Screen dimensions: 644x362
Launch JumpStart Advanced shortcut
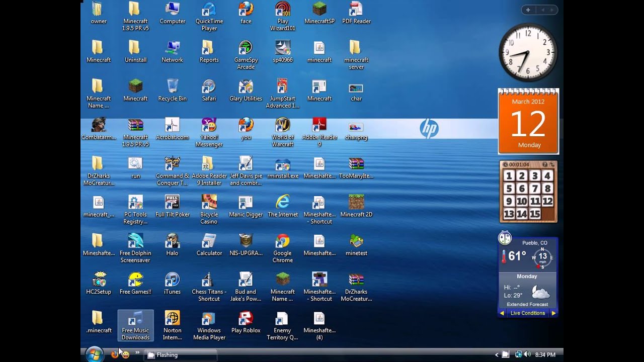pos(283,94)
